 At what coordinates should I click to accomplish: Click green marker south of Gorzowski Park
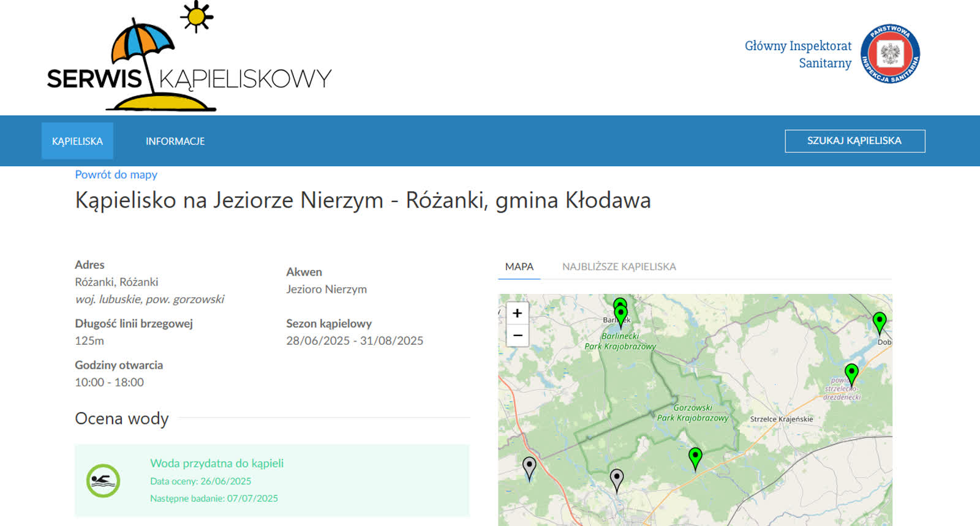[x=695, y=457]
